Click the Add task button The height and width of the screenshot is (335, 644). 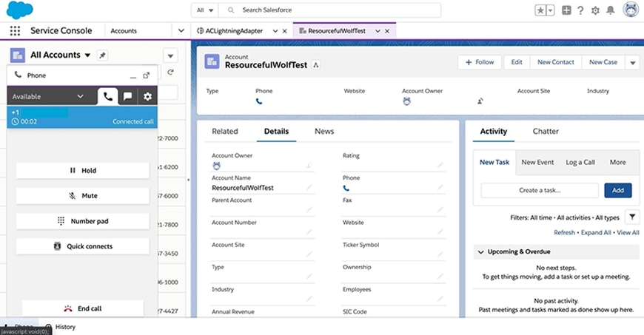click(x=617, y=190)
